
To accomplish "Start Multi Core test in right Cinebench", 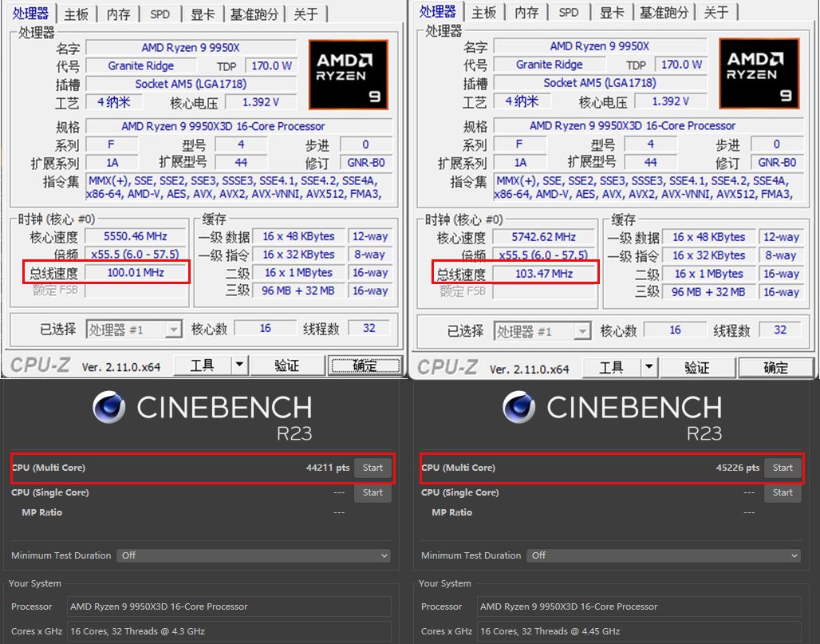I will [783, 468].
